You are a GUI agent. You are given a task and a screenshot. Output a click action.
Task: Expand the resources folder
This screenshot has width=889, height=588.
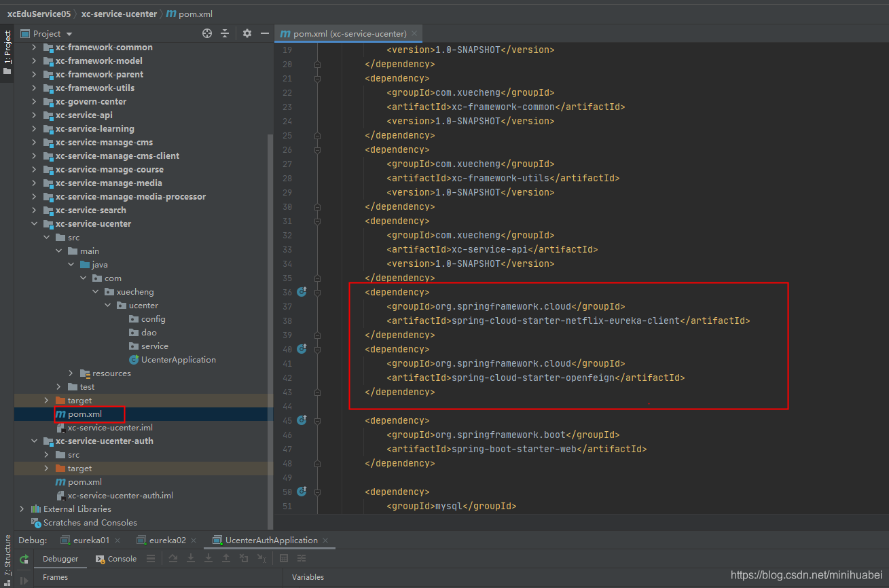point(71,373)
